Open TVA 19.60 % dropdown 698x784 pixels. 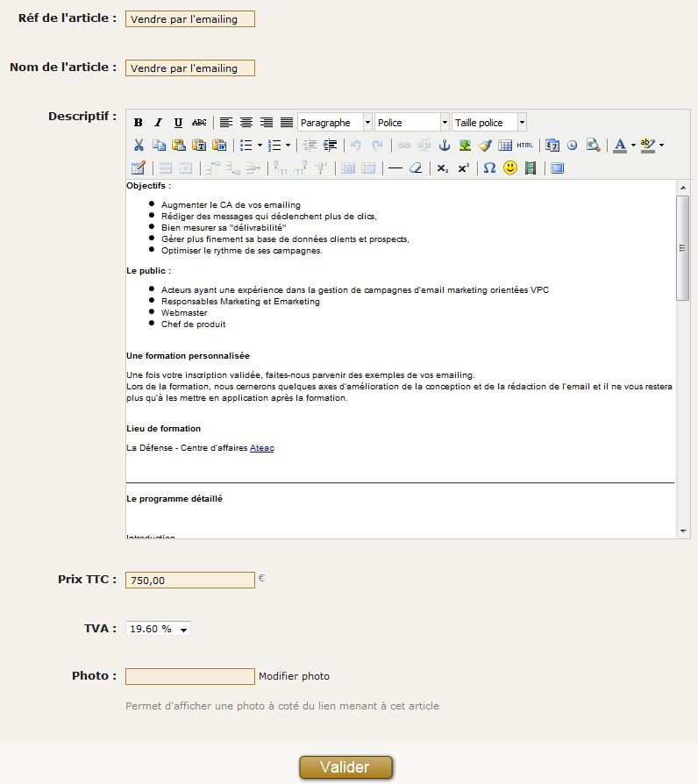coord(158,629)
